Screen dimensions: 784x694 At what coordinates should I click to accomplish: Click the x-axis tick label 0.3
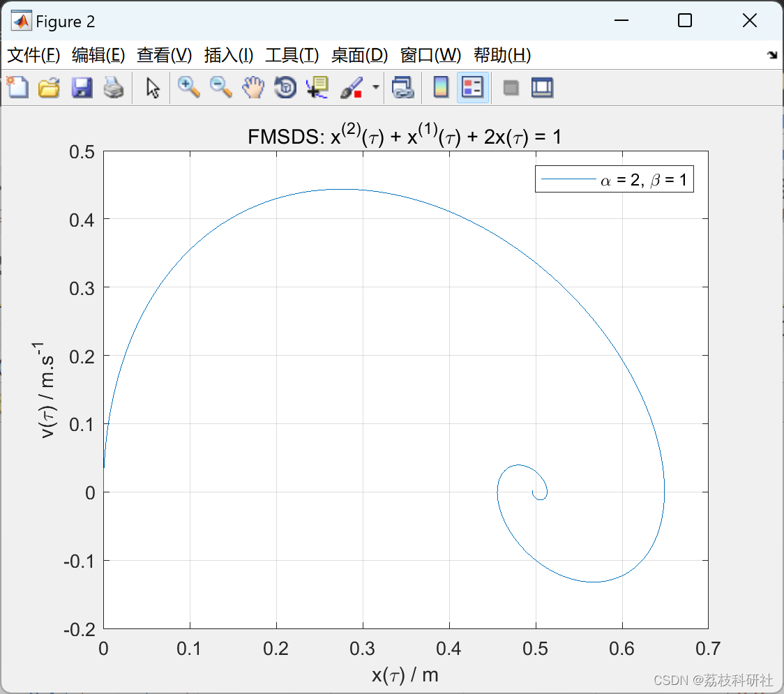tap(363, 649)
